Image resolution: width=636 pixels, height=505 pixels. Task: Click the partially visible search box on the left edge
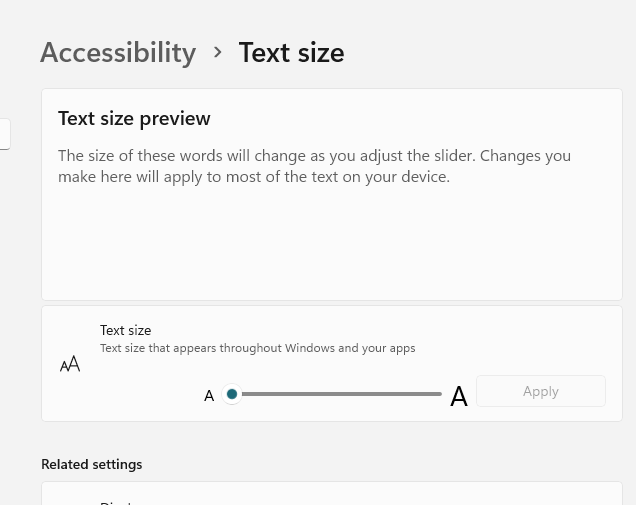tap(5, 134)
